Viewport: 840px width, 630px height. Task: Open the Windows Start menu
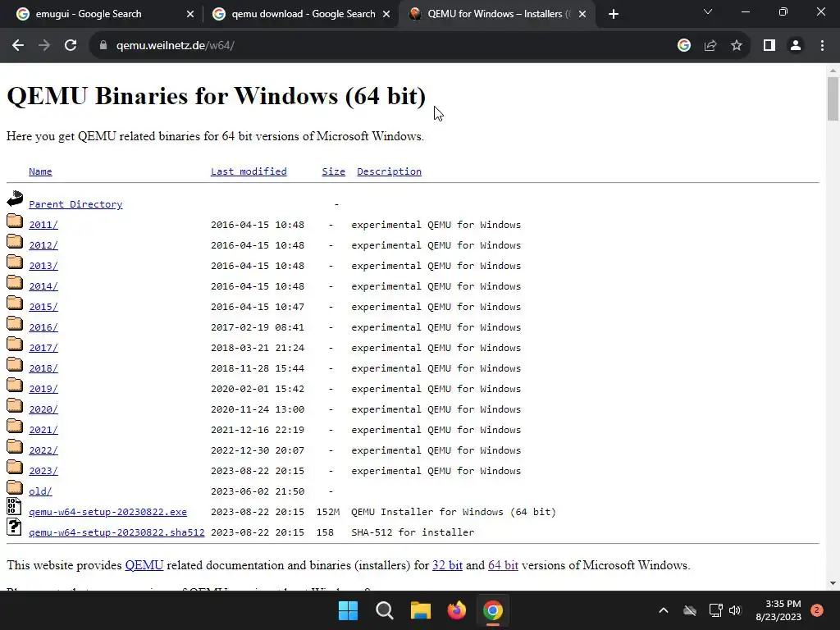(348, 610)
